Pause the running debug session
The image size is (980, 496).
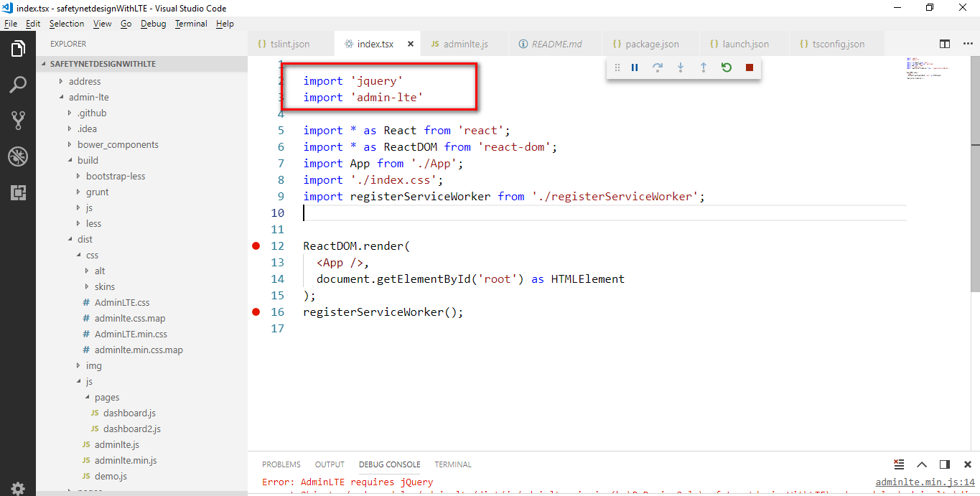click(x=635, y=67)
